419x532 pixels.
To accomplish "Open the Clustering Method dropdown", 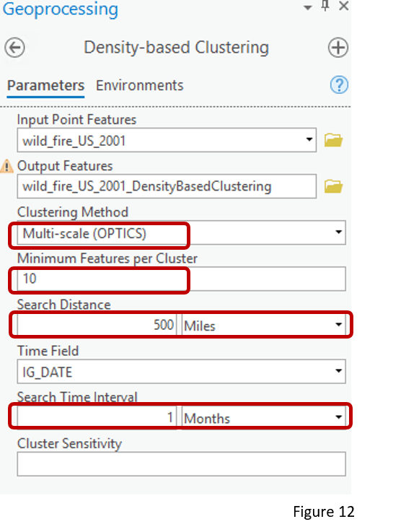I will pyautogui.click(x=181, y=232).
